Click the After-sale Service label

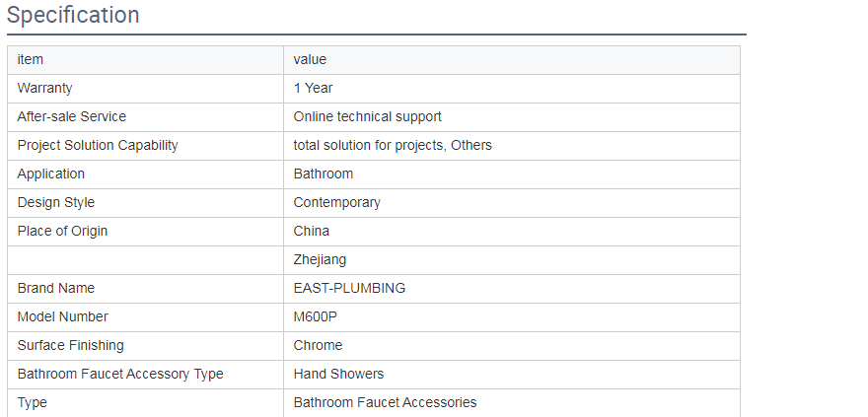point(71,117)
